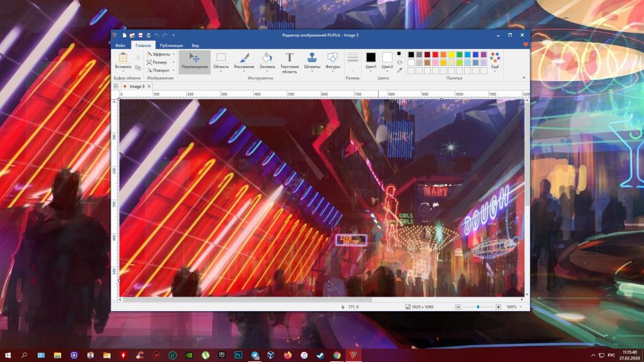Select the Штампы stamp tool
The image size is (644, 362).
(x=312, y=62)
